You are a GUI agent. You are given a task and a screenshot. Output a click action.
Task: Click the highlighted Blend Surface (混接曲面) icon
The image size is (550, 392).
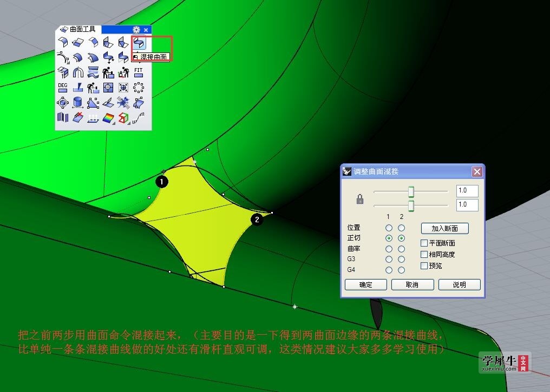click(139, 43)
